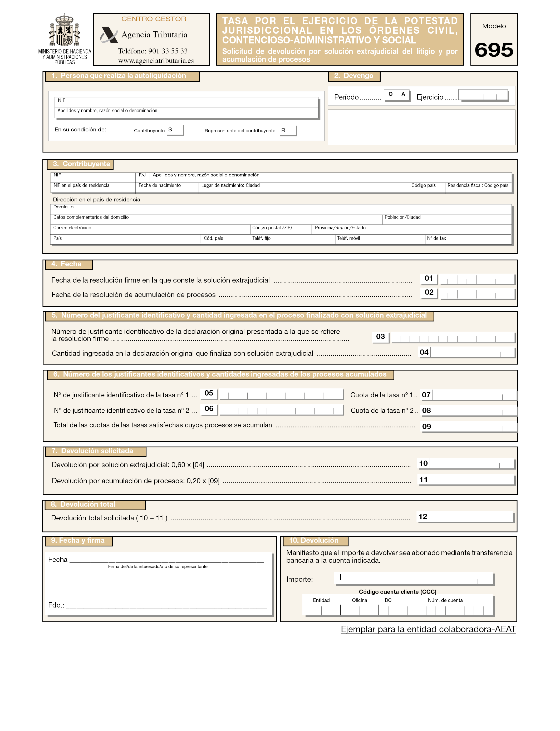
Task: Click the www.agenciatributaria.es text
Action: tap(156, 61)
